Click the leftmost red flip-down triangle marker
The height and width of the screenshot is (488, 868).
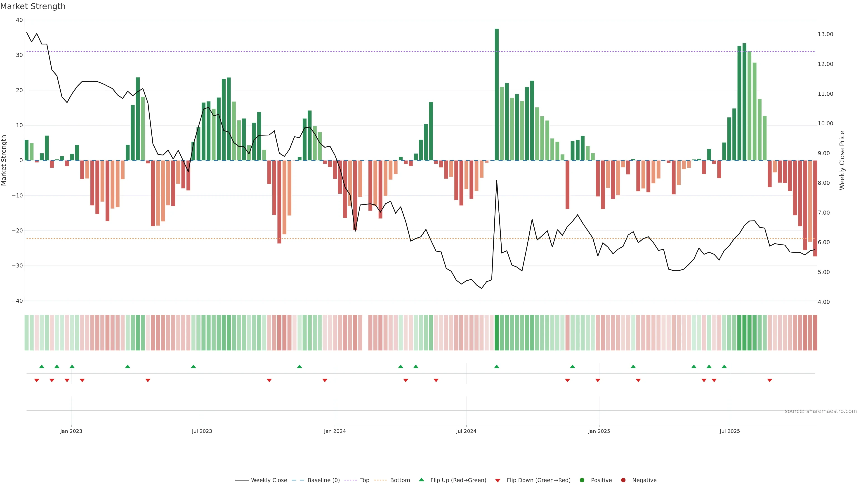[37, 380]
